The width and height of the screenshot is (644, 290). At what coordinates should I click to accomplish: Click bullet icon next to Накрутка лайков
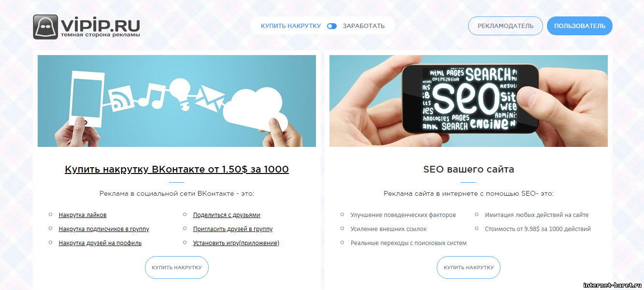click(x=51, y=215)
